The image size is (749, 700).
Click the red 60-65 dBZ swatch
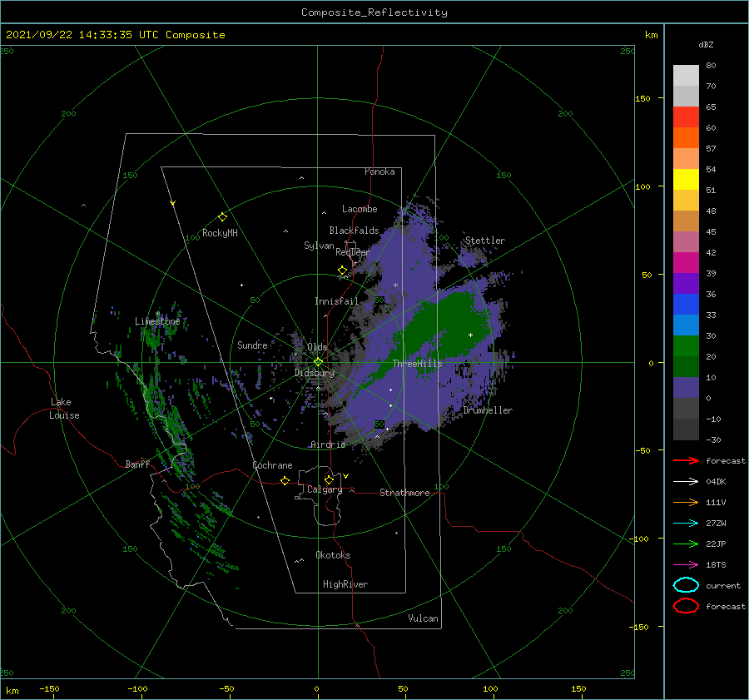[x=686, y=117]
